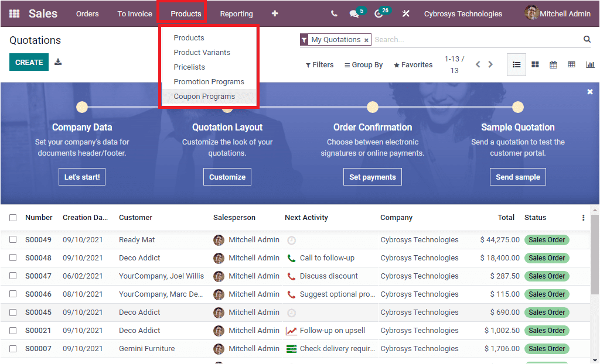Click the Order Confirmation progress dot
Screen dimensions: 600x364
pyautogui.click(x=373, y=107)
